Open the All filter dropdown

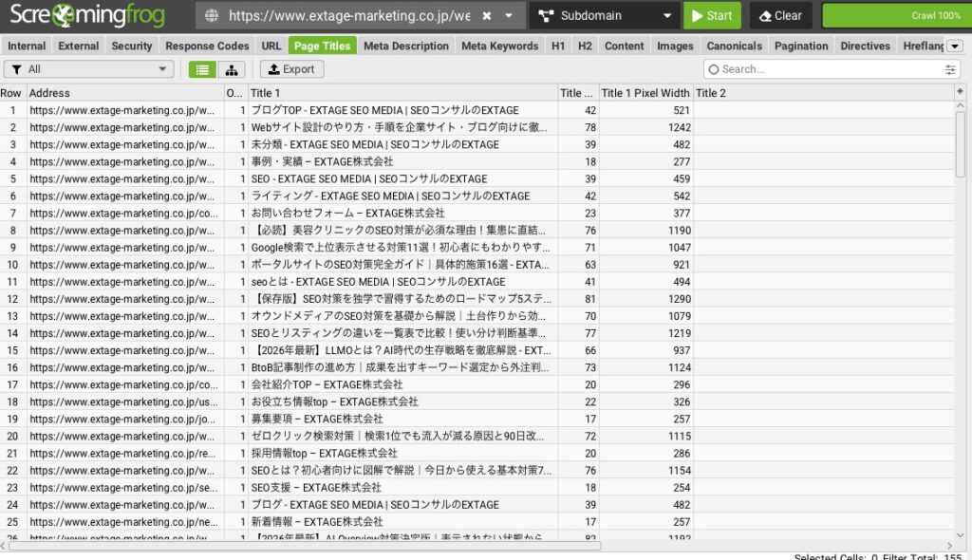click(x=88, y=69)
